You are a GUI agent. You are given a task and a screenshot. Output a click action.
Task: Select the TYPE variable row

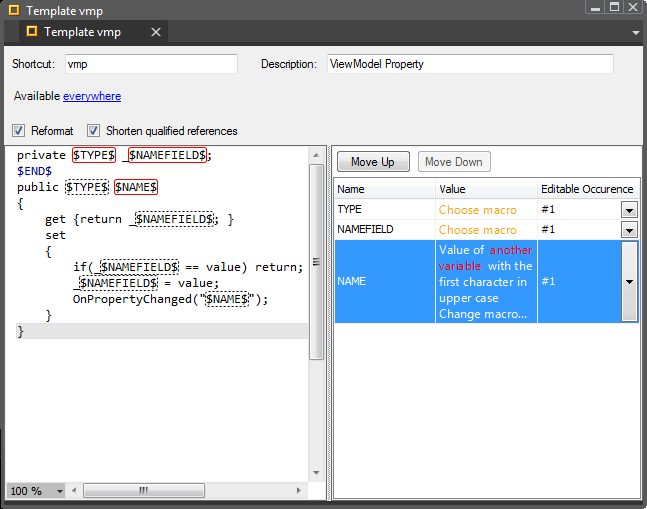[x=486, y=210]
